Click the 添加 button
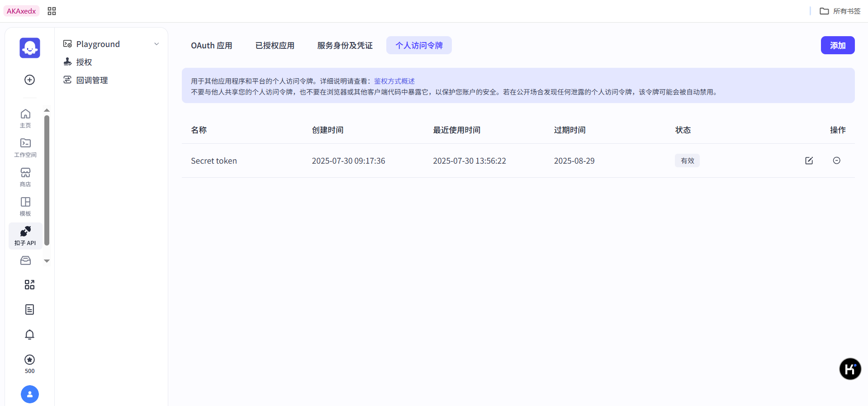The height and width of the screenshot is (406, 868). tap(837, 46)
